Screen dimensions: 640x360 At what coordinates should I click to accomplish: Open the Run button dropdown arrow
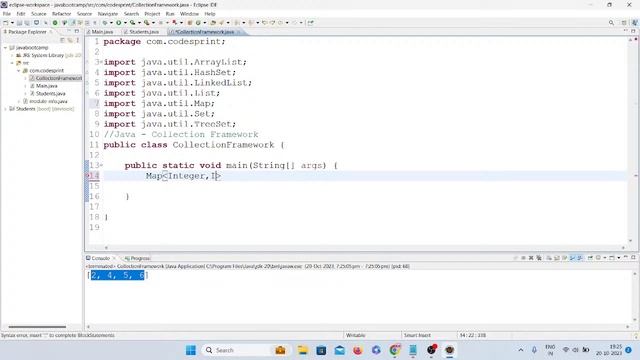coord(125,23)
